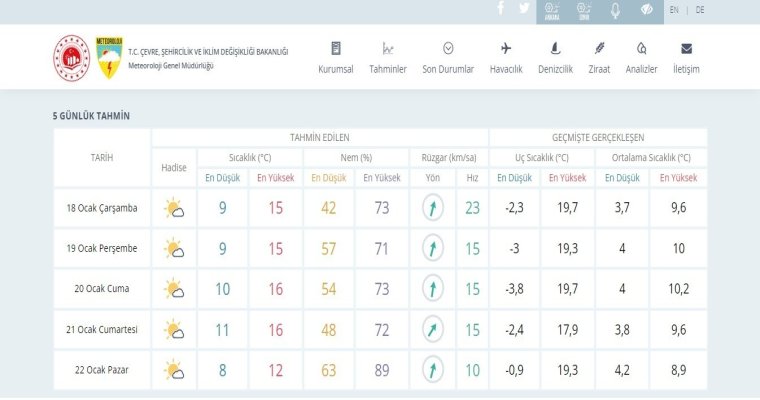Switch language to EN
Screen dimensions: 760x400
[674, 10]
